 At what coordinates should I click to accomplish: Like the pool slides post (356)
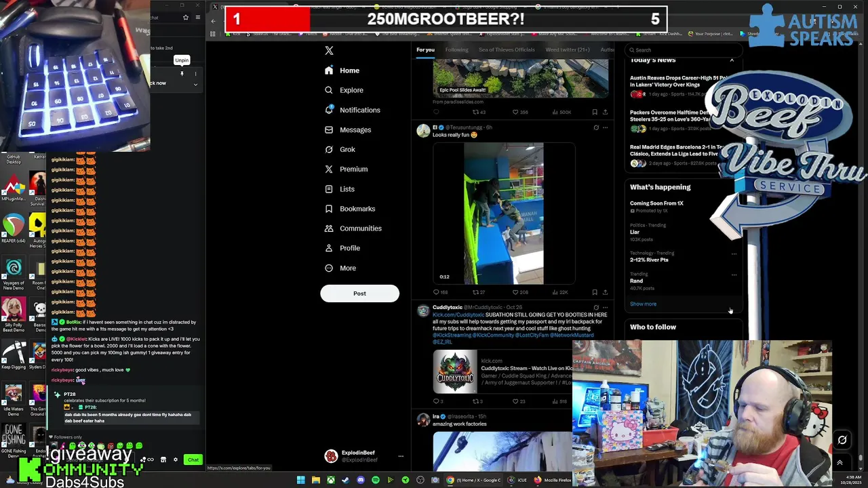520,112
